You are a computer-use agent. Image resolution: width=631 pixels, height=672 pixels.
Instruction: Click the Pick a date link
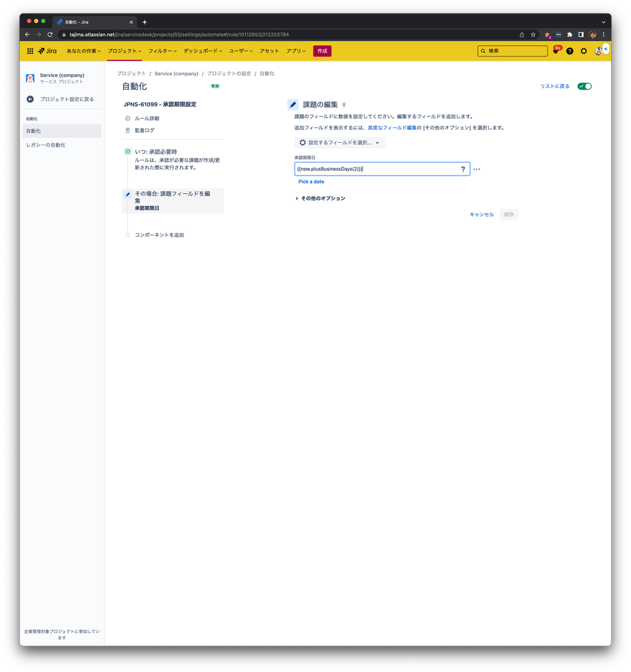(x=311, y=181)
